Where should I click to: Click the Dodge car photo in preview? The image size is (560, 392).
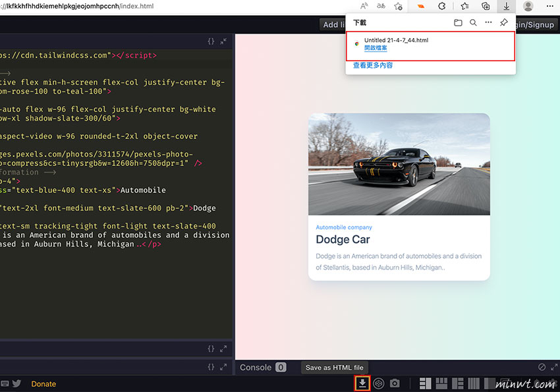[399, 164]
